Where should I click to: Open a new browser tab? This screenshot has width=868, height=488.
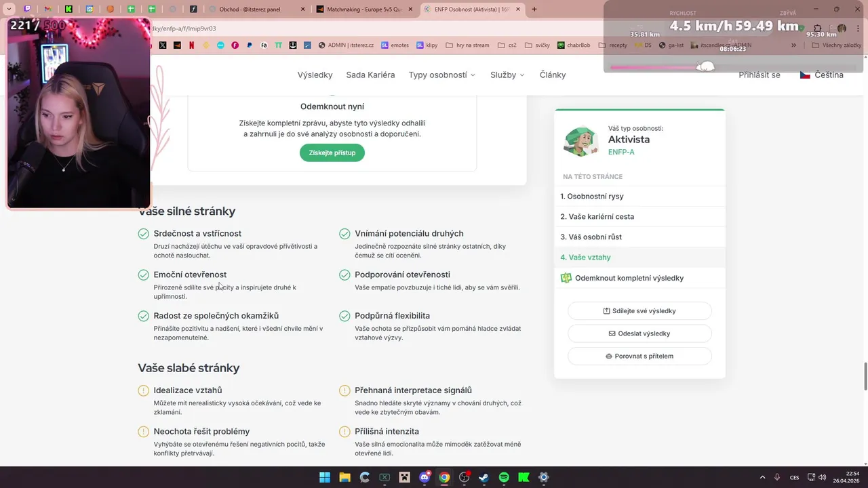pos(534,9)
